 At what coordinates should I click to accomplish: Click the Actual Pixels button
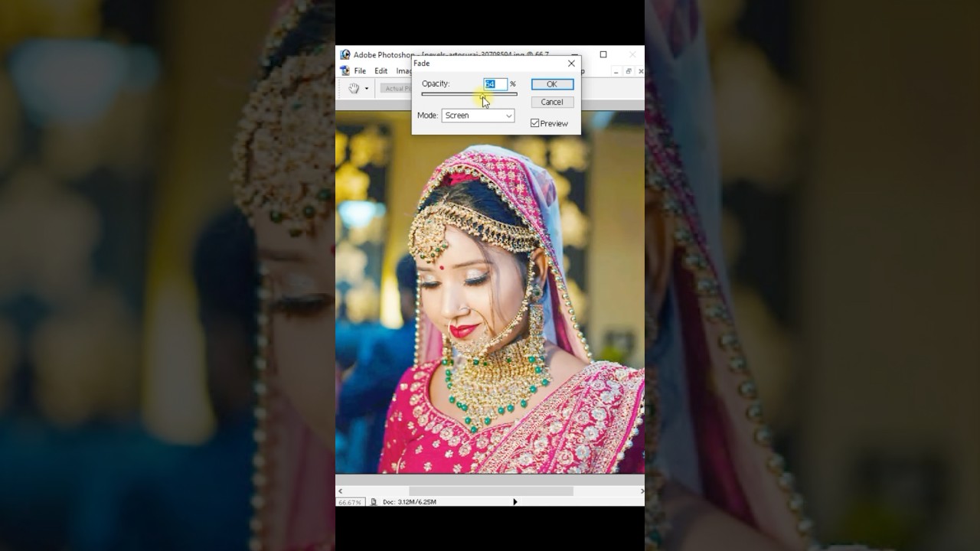(396, 89)
